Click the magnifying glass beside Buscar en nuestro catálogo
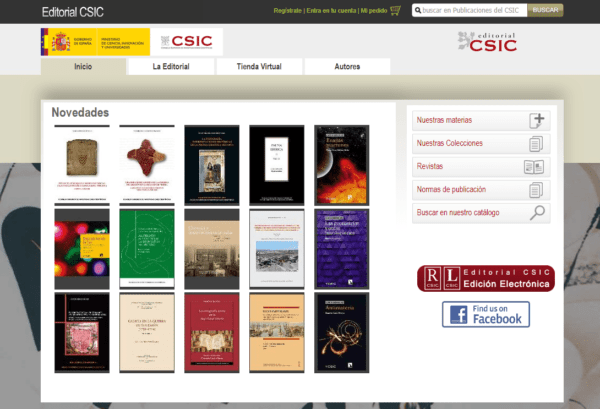The image size is (600, 409). pos(537,213)
